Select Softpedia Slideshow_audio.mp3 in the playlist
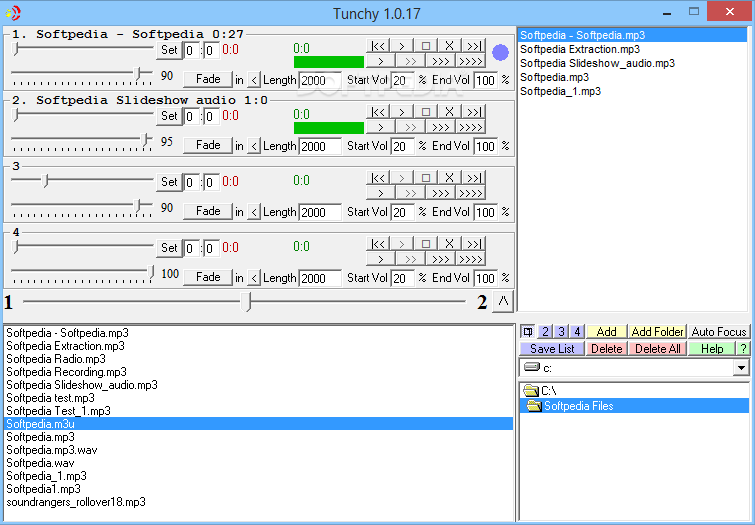This screenshot has width=755, height=525. click(597, 63)
